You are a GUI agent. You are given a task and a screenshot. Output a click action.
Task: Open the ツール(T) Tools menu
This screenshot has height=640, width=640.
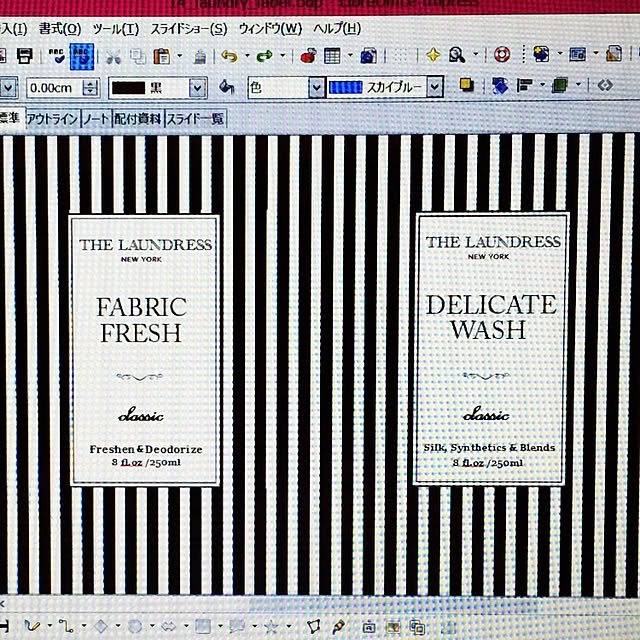[116, 29]
